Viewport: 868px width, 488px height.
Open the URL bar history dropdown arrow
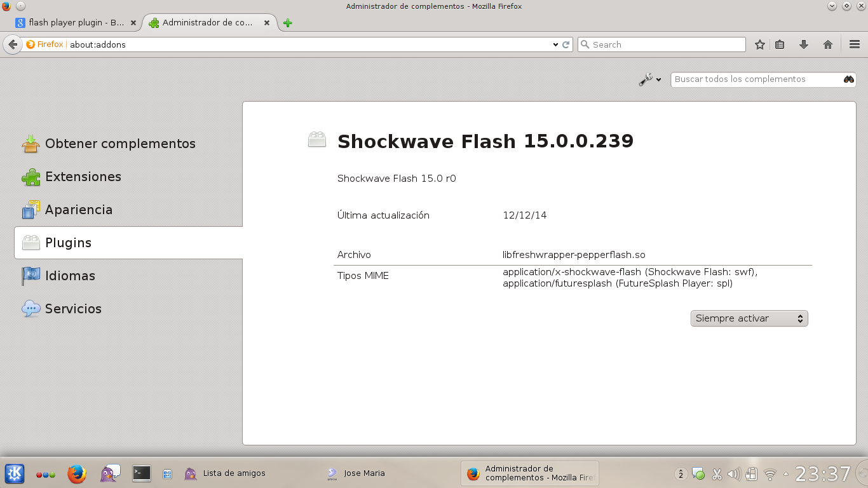coord(555,44)
